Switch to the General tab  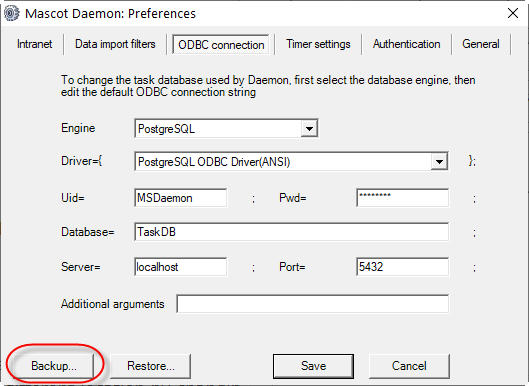tap(481, 44)
